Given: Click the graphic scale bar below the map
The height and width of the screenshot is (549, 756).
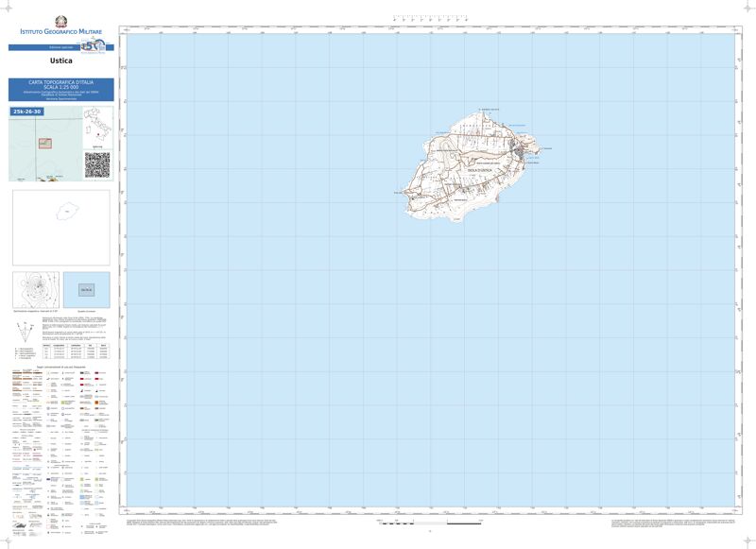Looking at the screenshot, I should 430,521.
